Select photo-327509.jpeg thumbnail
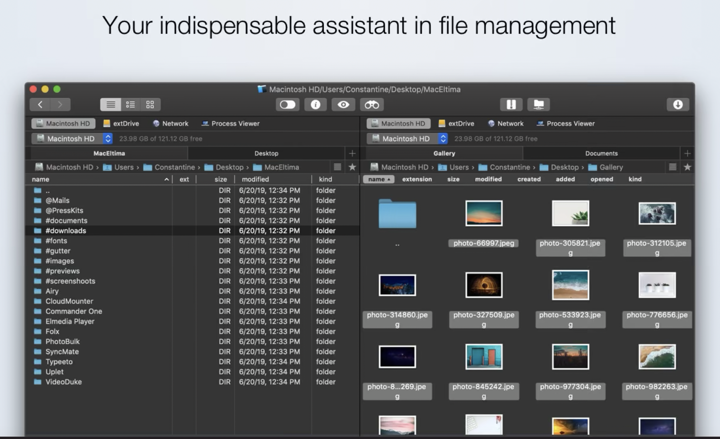720x439 pixels. point(484,285)
